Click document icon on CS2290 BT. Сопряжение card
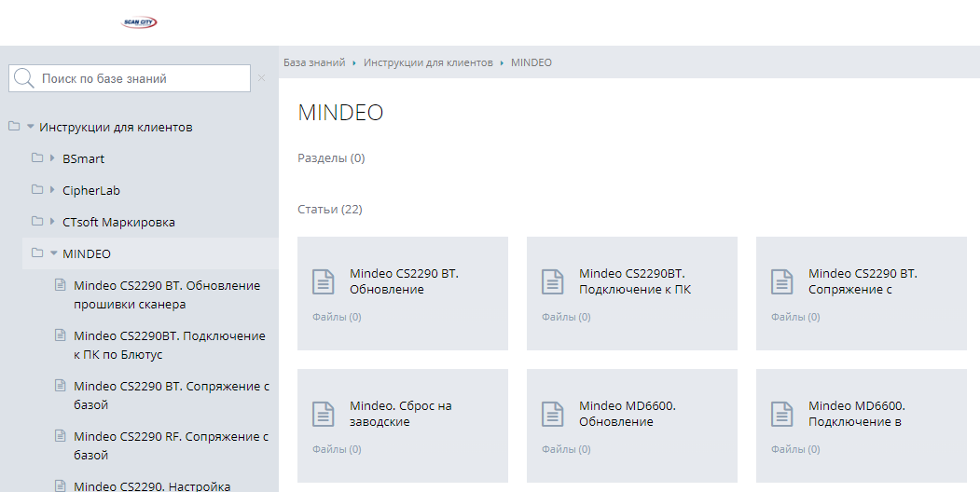Viewport: 980px width, 492px height. 782,281
